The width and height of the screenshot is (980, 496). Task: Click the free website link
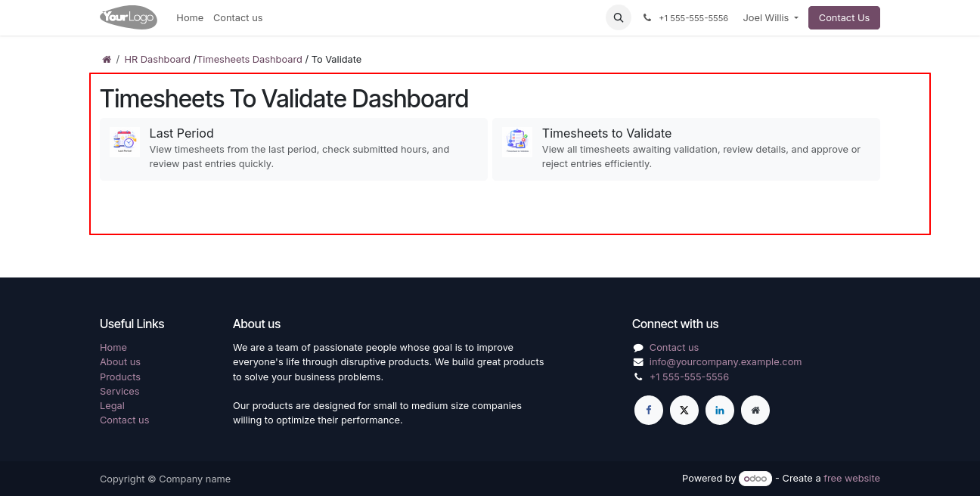pos(851,479)
